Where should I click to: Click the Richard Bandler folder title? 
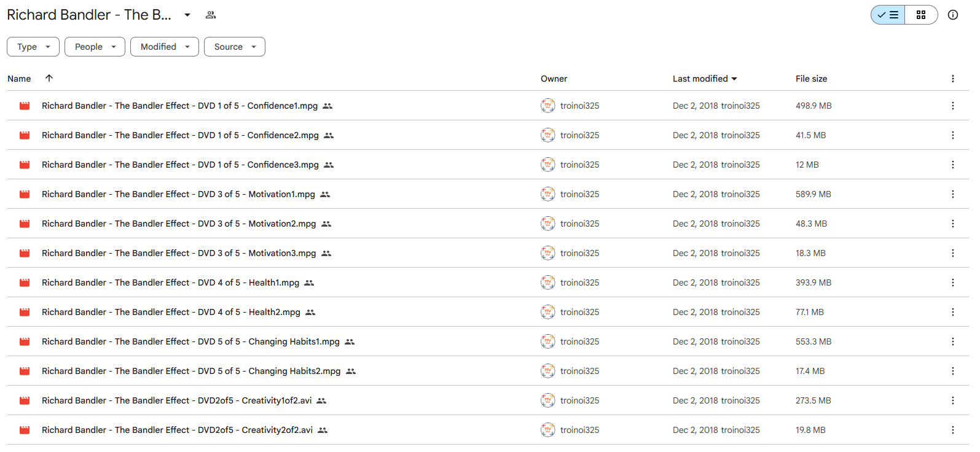pyautogui.click(x=89, y=15)
